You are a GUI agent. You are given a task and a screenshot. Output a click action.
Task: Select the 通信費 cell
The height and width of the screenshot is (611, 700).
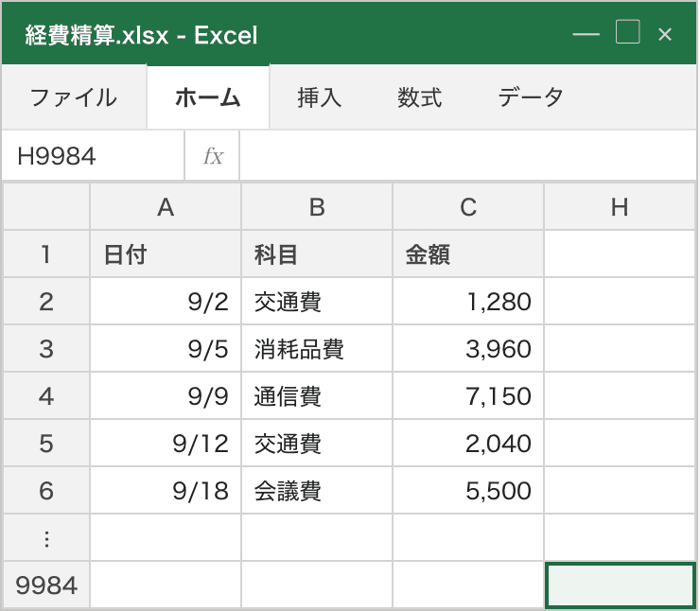click(317, 396)
